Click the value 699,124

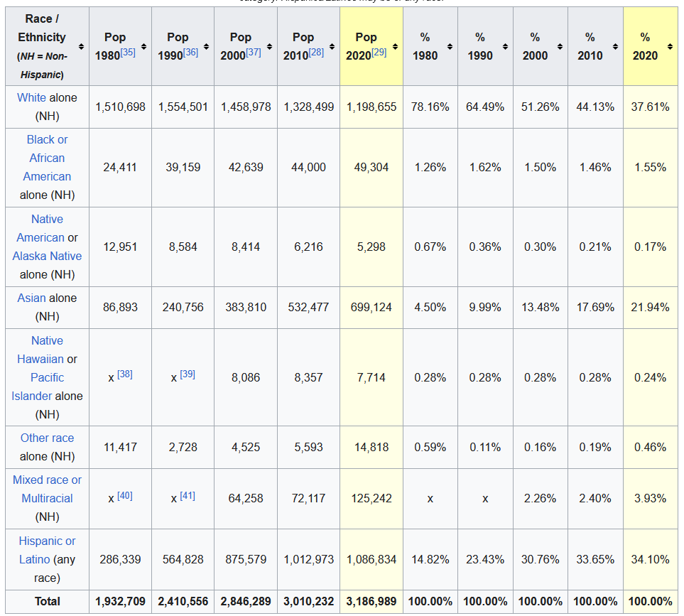pyautogui.click(x=371, y=308)
